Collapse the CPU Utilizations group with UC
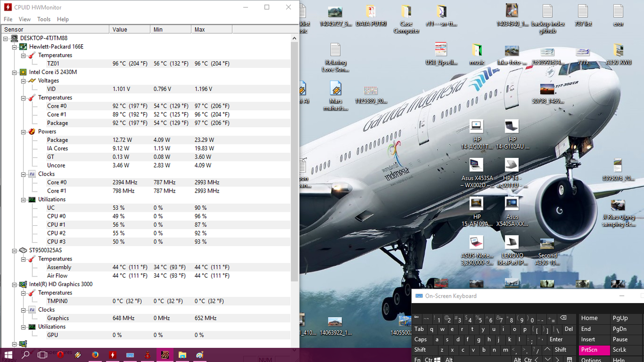Image resolution: width=644 pixels, height=362 pixels. (x=24, y=200)
